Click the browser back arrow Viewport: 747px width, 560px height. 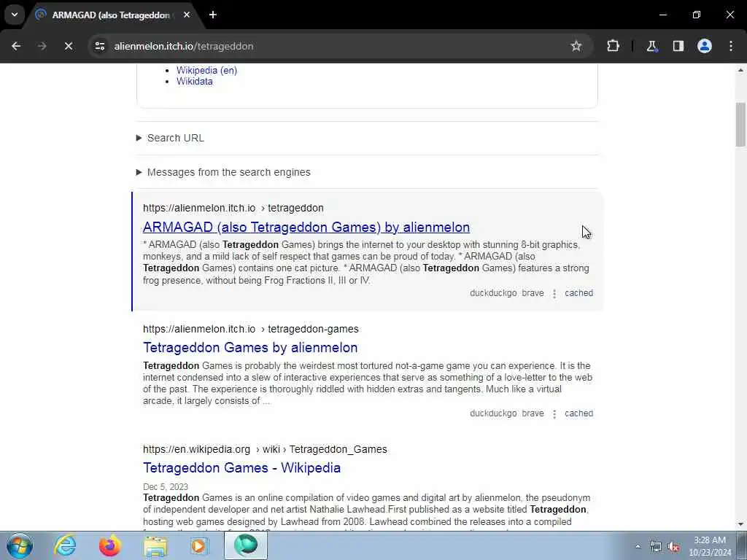coord(16,46)
